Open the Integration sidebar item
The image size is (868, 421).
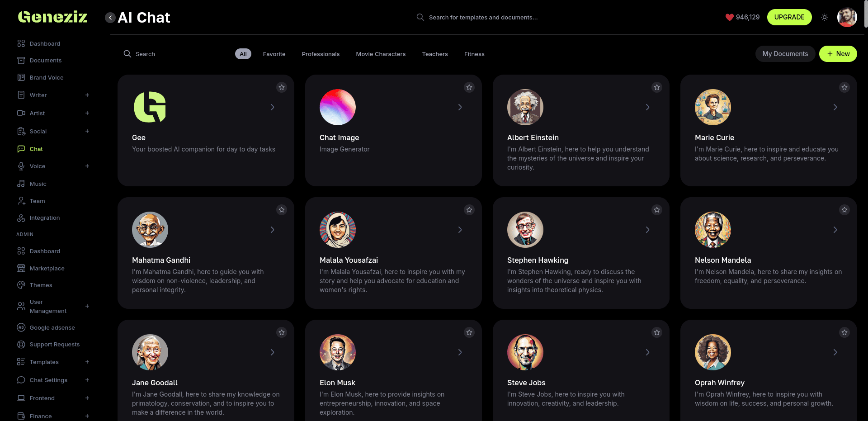[x=44, y=218]
